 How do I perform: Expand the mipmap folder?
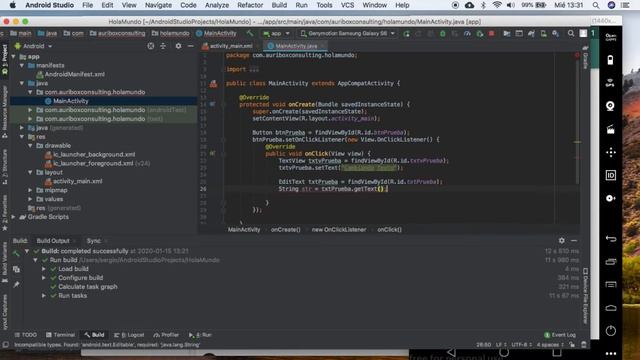tap(30, 190)
